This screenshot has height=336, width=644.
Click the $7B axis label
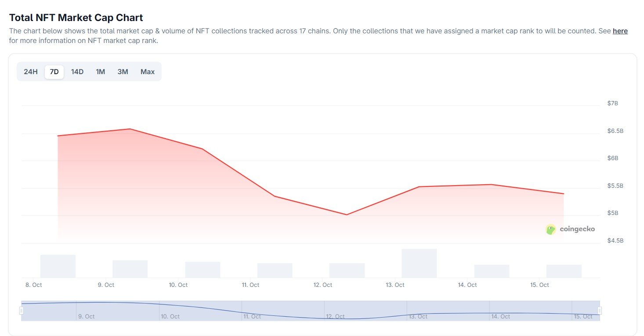coord(613,103)
